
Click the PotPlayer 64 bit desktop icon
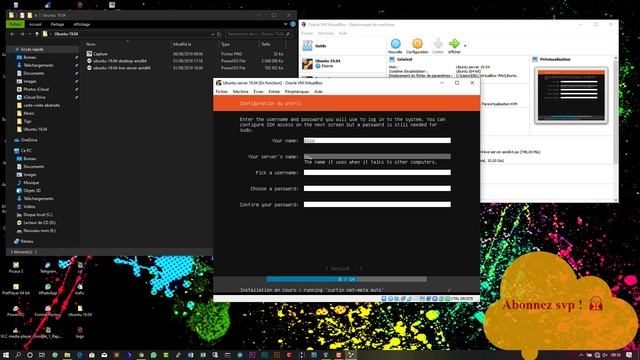16,289
